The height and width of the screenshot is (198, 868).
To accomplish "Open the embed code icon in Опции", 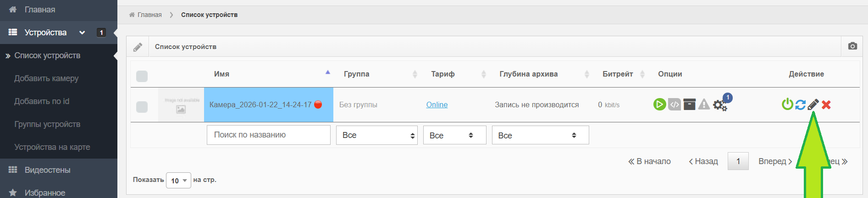I will [674, 104].
